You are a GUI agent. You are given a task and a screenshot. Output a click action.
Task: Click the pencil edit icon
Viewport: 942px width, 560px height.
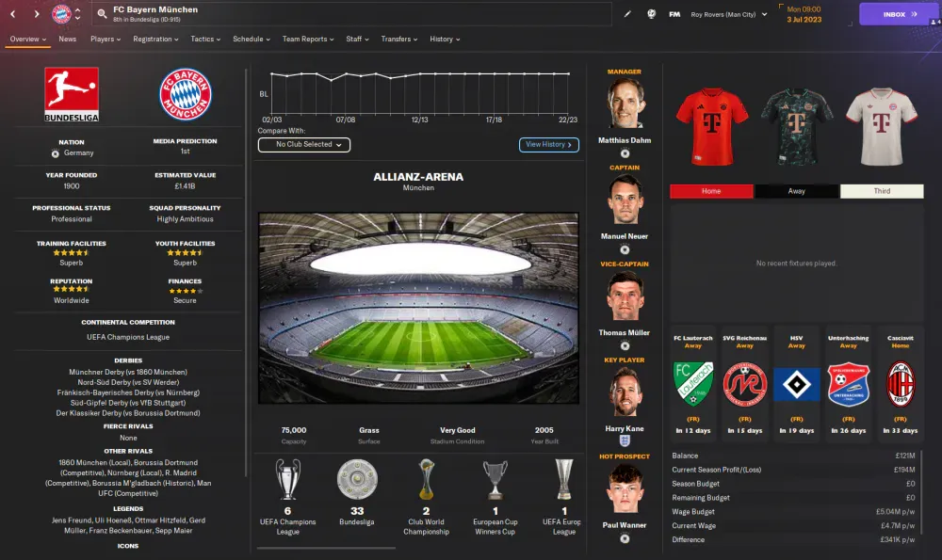coord(627,14)
